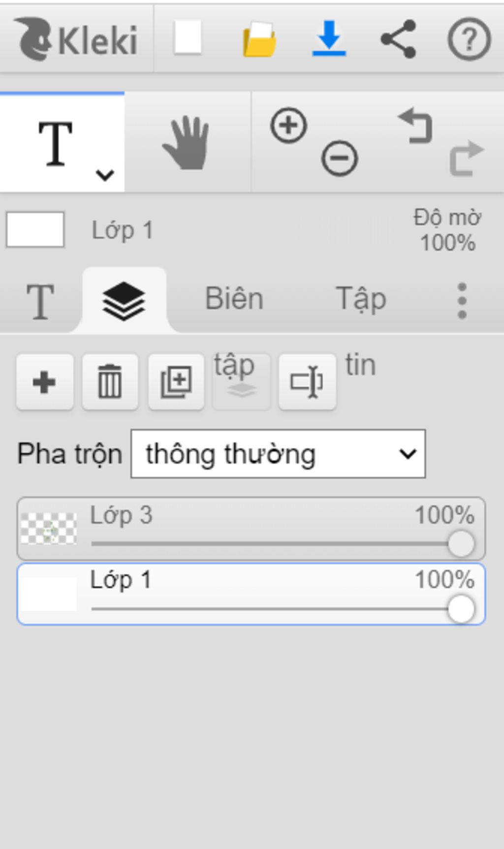This screenshot has width=504, height=849.
Task: Expand the Text tool chevron menu
Action: point(105,175)
